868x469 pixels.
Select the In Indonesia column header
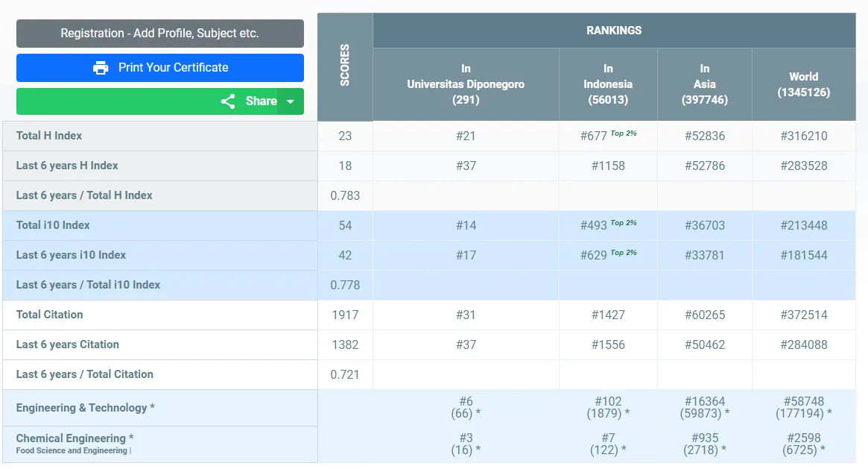click(x=608, y=84)
